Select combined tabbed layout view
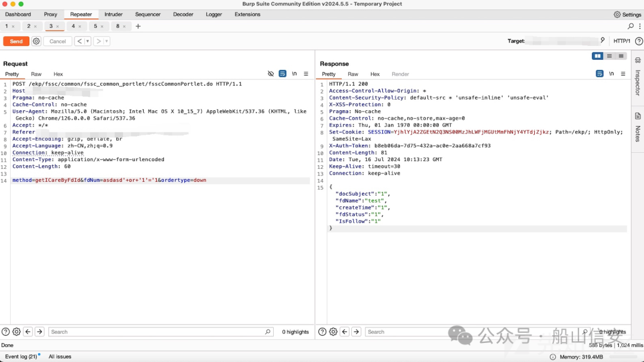 point(621,56)
